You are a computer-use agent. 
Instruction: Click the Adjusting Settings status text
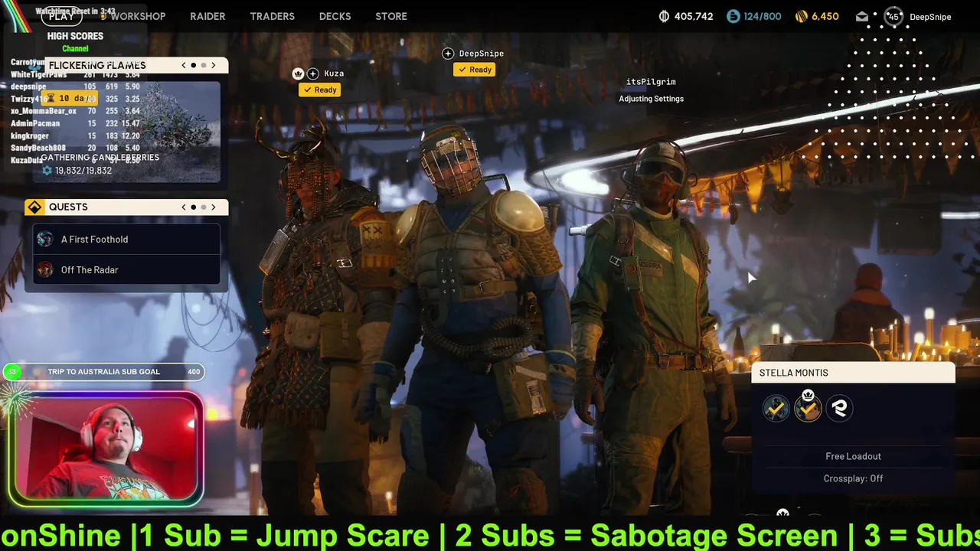pos(652,99)
